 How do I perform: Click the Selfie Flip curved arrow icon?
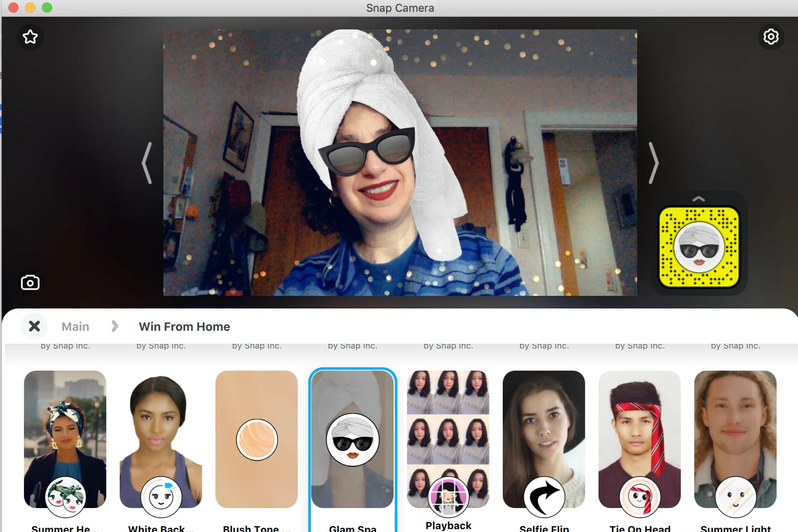click(544, 497)
